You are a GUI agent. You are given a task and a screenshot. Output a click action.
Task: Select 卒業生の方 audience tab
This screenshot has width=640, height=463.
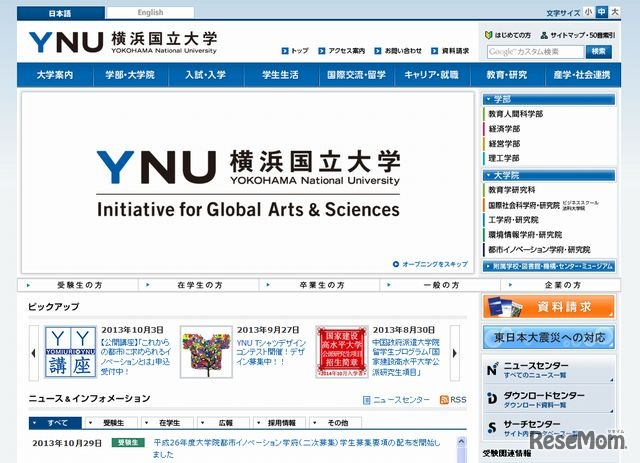(320, 285)
